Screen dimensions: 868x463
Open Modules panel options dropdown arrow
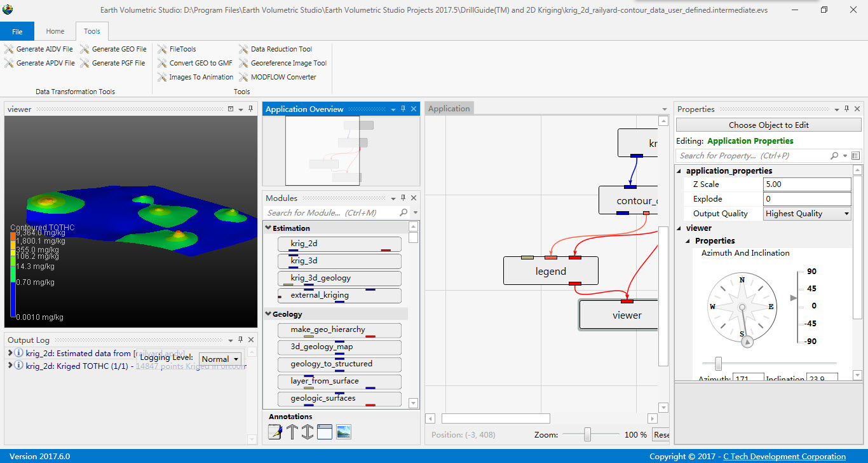point(393,198)
